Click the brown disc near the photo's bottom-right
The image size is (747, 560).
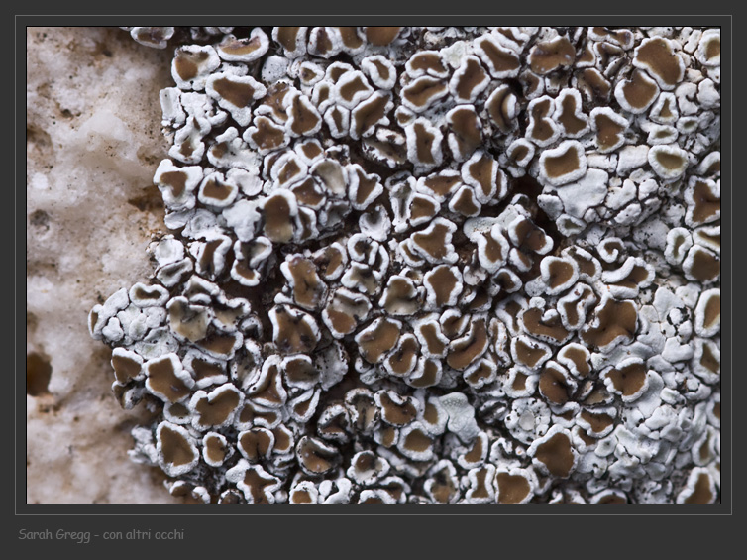pyautogui.click(x=700, y=488)
